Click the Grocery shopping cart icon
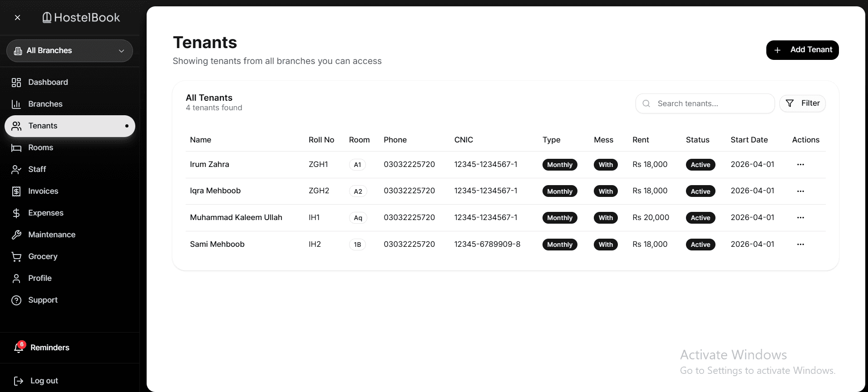The height and width of the screenshot is (392, 868). pos(16,257)
